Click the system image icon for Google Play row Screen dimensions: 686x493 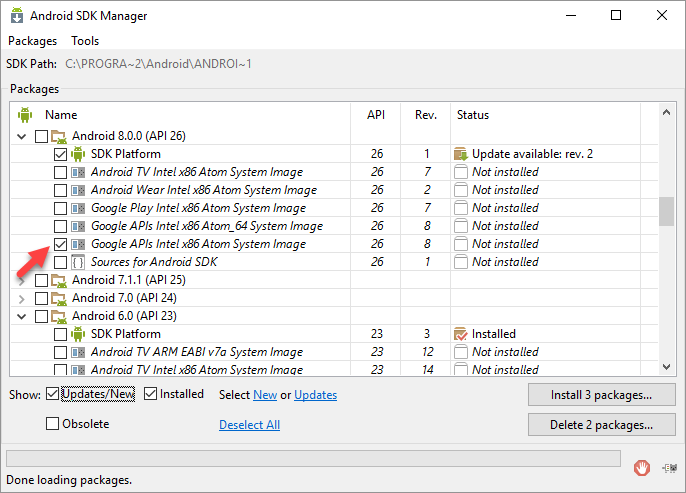[78, 208]
